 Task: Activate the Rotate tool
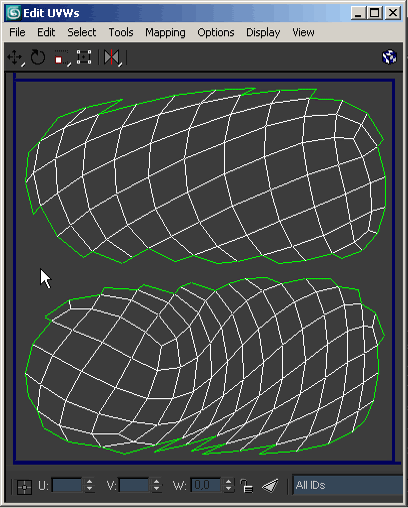[x=38, y=57]
